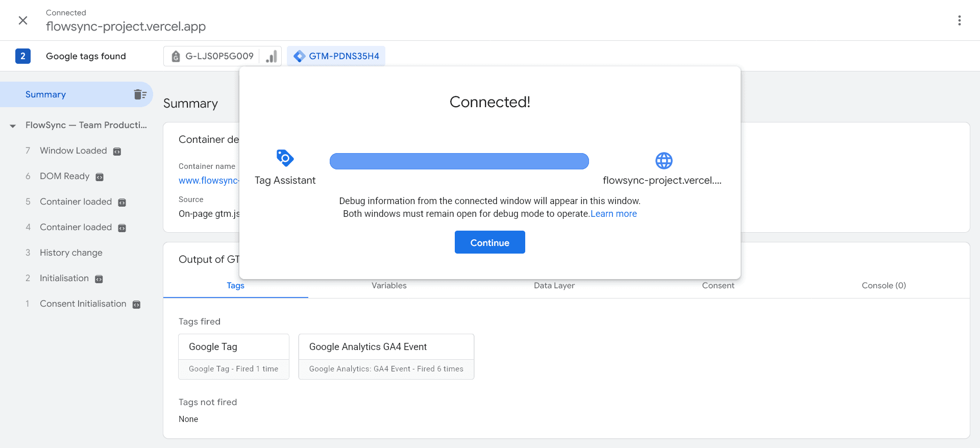Screen dimensions: 980x448
Task: Select the Summary item in sidebar
Action: coord(77,94)
